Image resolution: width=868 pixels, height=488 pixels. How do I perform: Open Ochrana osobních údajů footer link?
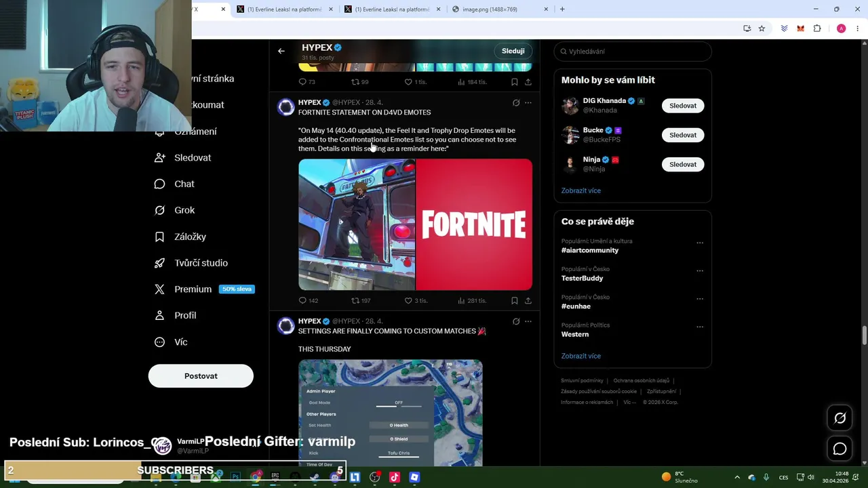tap(641, 381)
